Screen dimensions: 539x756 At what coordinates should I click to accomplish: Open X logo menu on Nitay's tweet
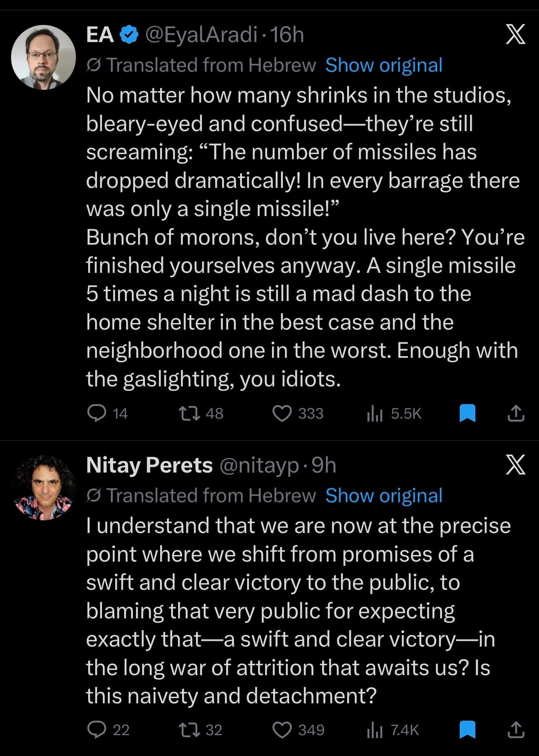(515, 465)
